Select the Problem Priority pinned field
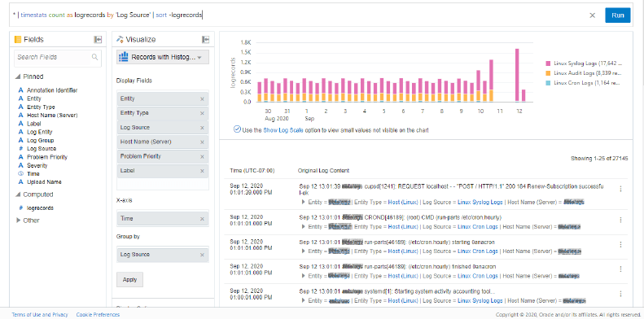Viewport: 644px width, 319px height. [47, 157]
